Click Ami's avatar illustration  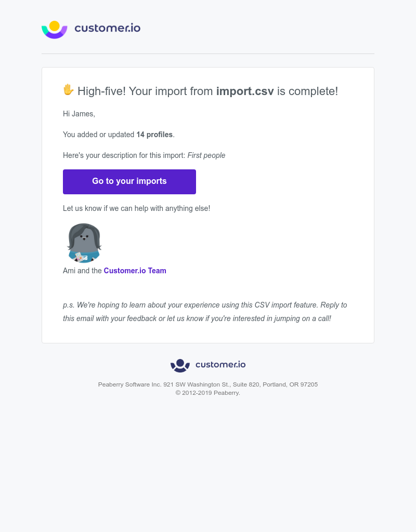(x=84, y=243)
